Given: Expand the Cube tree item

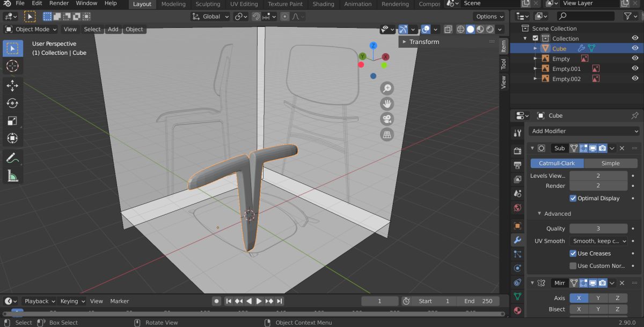Looking at the screenshot, I should [x=535, y=48].
